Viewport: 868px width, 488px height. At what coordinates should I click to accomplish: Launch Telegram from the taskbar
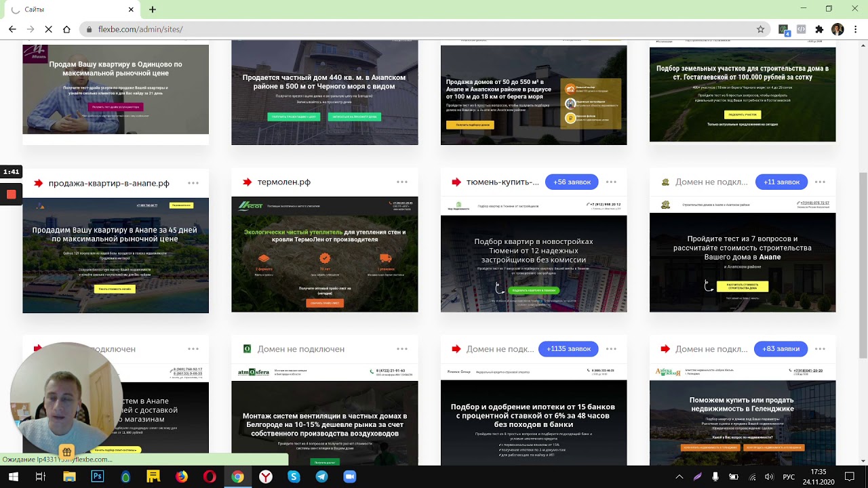pos(321,476)
